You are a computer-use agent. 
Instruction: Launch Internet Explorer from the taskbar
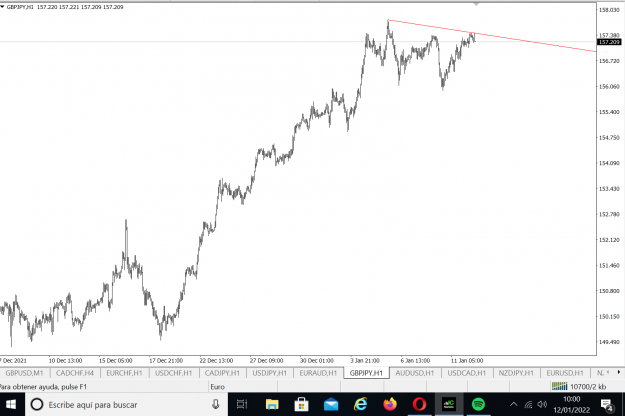pyautogui.click(x=360, y=404)
